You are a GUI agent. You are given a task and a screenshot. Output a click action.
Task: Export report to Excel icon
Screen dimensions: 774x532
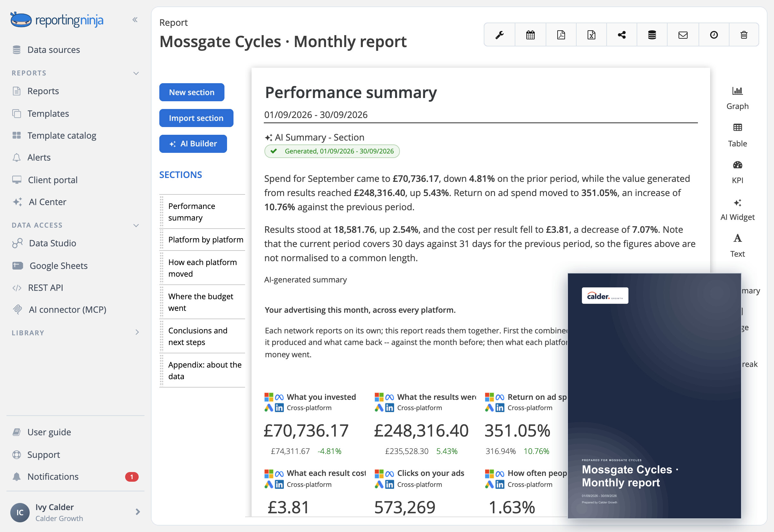tap(591, 35)
